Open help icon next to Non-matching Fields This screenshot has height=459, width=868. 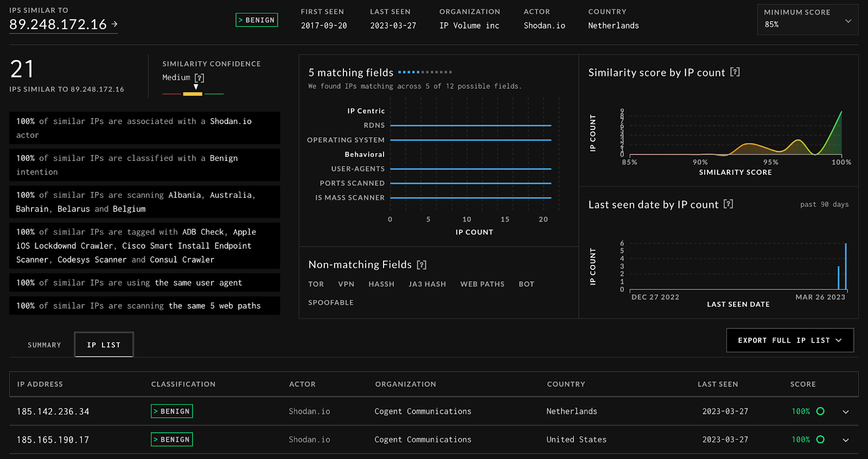click(x=422, y=265)
